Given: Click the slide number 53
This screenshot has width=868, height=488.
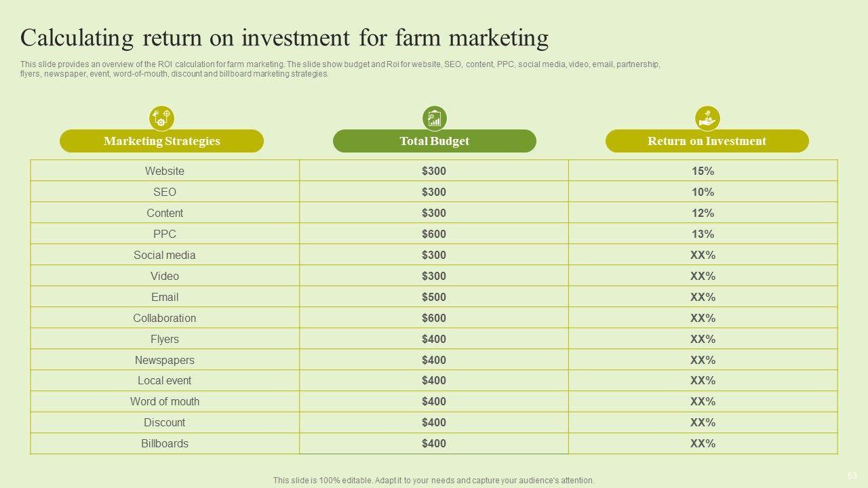Looking at the screenshot, I should [x=852, y=475].
